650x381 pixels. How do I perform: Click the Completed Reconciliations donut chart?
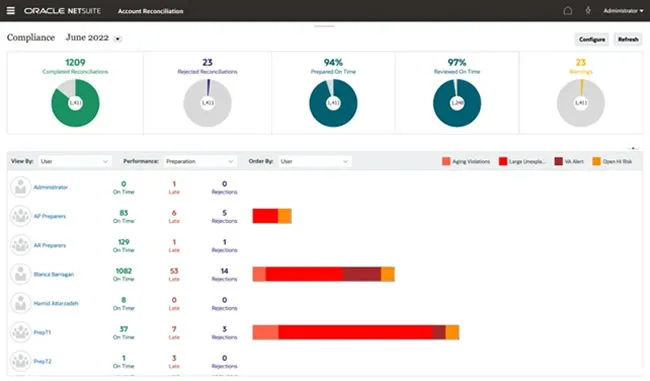[x=75, y=103]
